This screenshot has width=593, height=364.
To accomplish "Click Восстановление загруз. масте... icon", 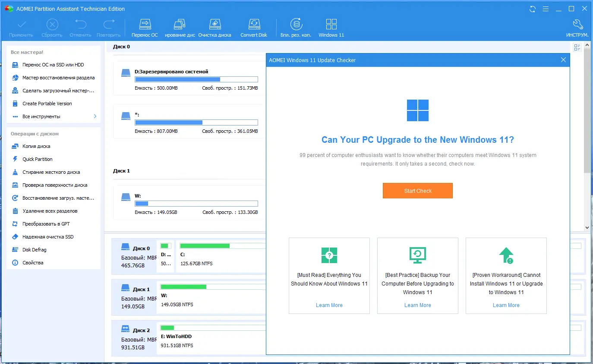I will click(15, 198).
